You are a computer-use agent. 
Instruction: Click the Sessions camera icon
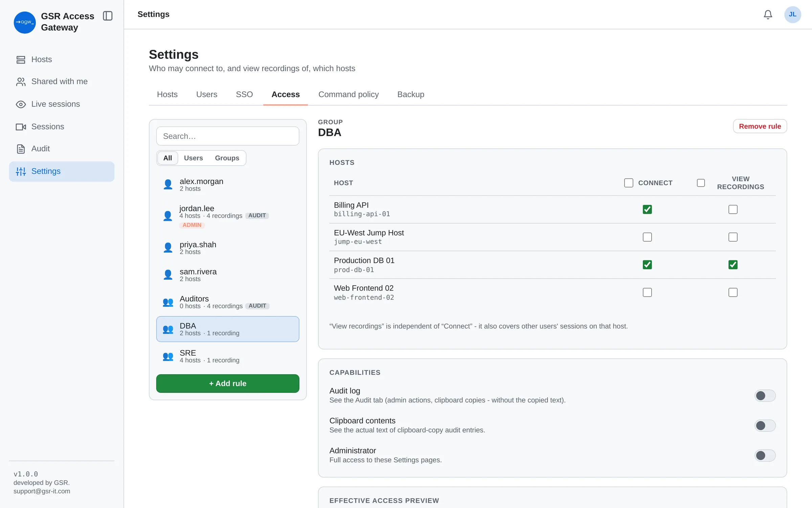(x=21, y=127)
